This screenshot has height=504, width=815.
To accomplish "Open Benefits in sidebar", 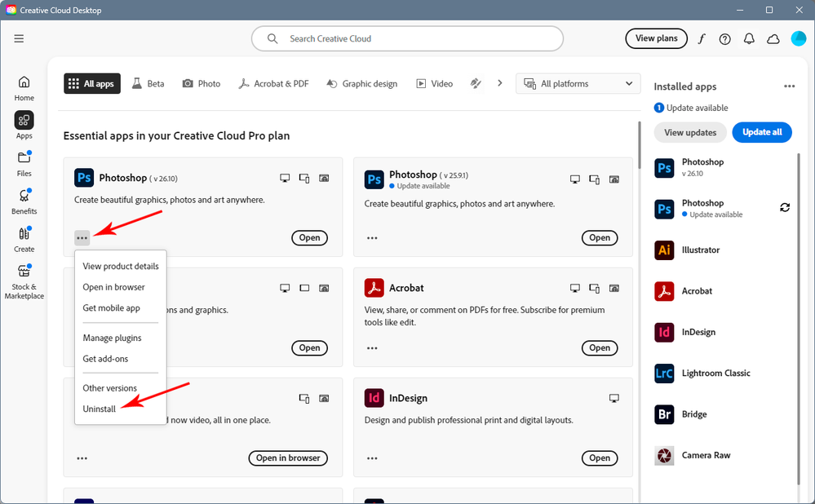I will coord(24,201).
